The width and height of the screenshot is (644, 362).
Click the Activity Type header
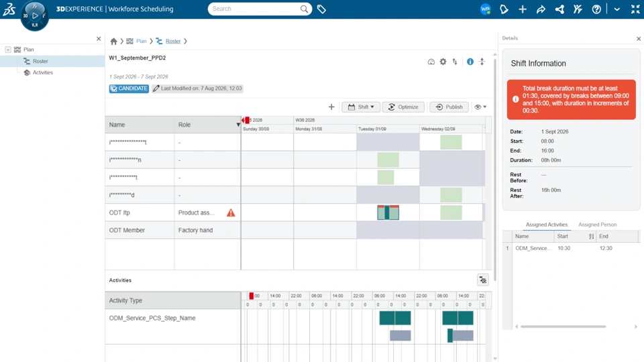tap(173, 300)
